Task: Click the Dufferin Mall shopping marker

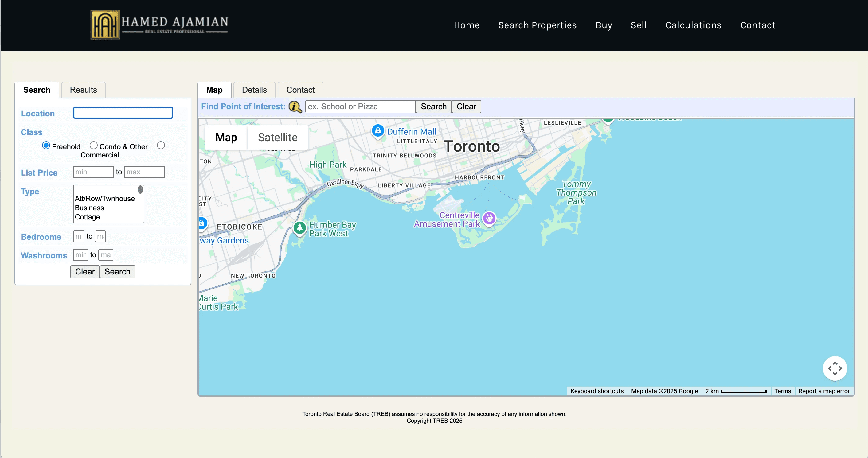Action: (378, 131)
